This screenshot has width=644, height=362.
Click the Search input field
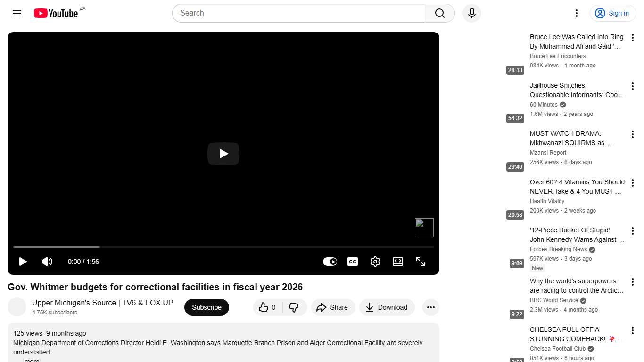click(297, 13)
